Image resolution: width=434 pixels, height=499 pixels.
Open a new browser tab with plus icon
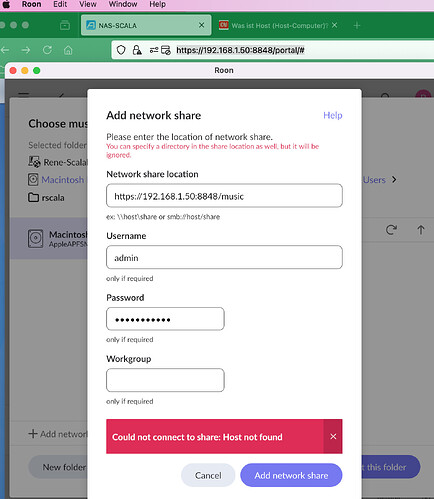tap(357, 25)
